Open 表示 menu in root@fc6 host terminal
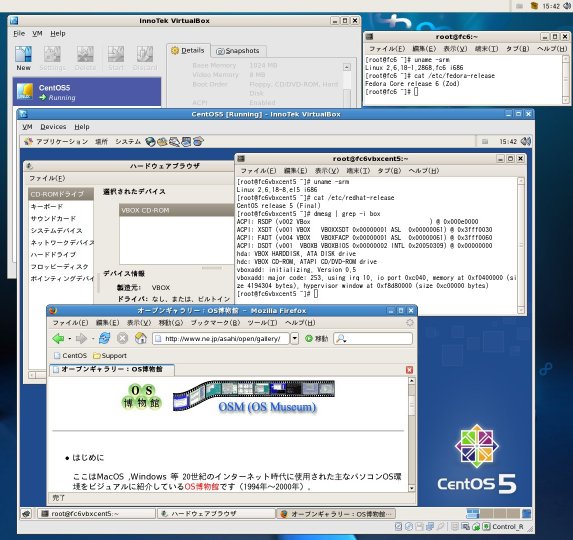Viewport: 573px width, 540px height. coord(455,49)
